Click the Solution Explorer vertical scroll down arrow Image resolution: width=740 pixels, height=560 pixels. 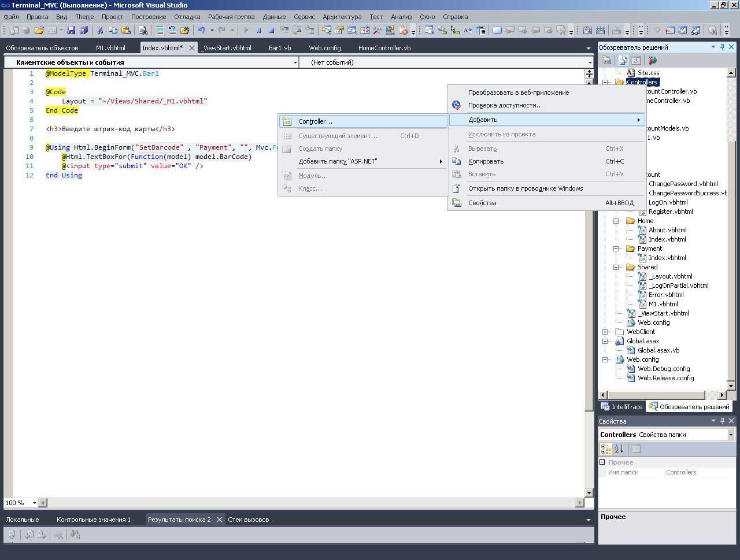point(731,385)
